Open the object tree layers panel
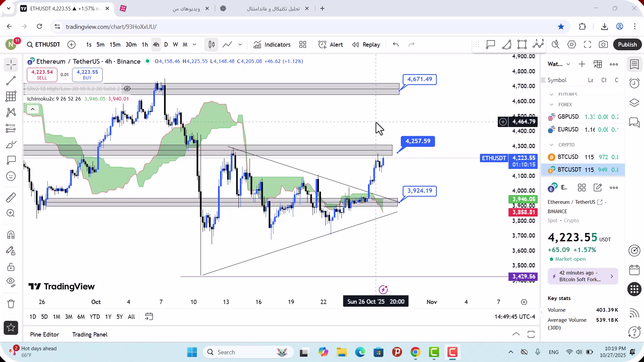Screen dimensions: 644x362 pos(634,103)
